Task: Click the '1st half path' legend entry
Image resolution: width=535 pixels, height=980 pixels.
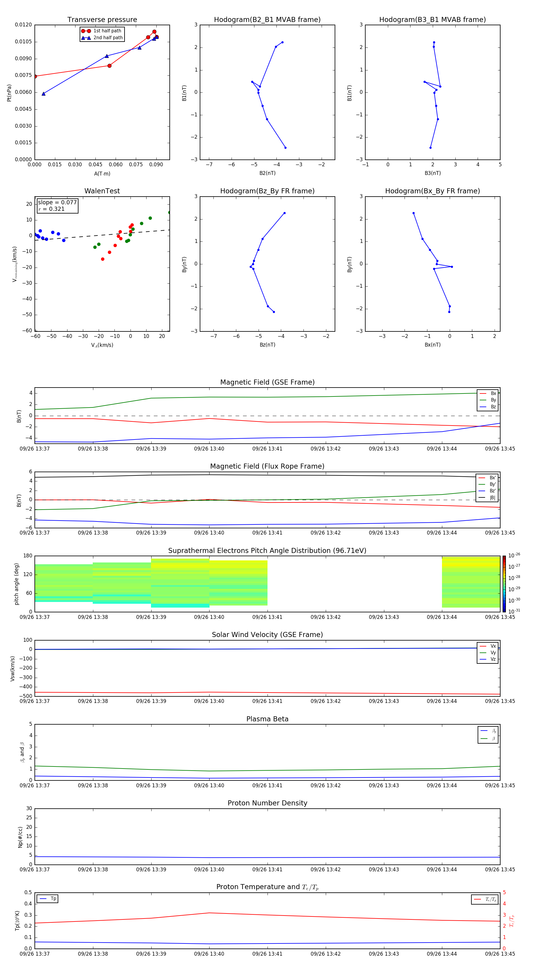Action: (101, 31)
